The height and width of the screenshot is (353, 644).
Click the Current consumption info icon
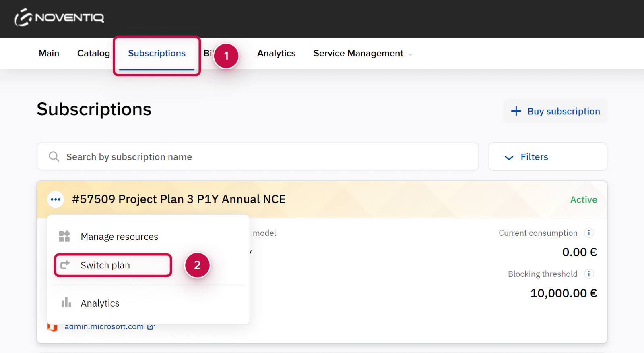pyautogui.click(x=589, y=233)
